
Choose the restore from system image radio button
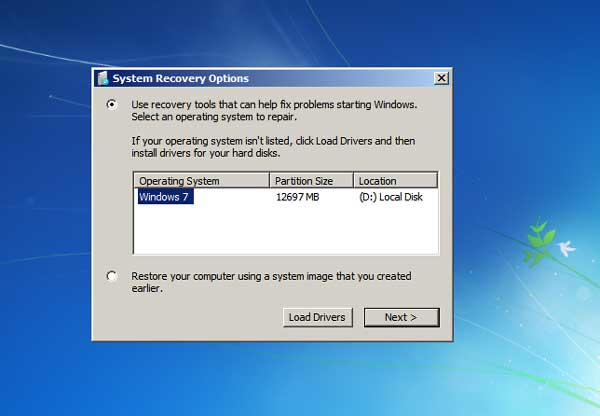[111, 276]
